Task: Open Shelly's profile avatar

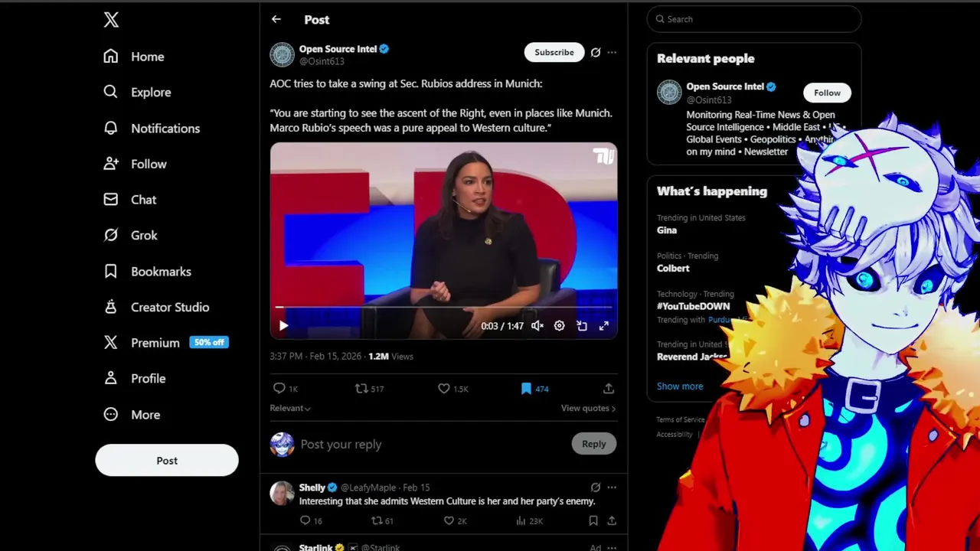Action: (282, 493)
